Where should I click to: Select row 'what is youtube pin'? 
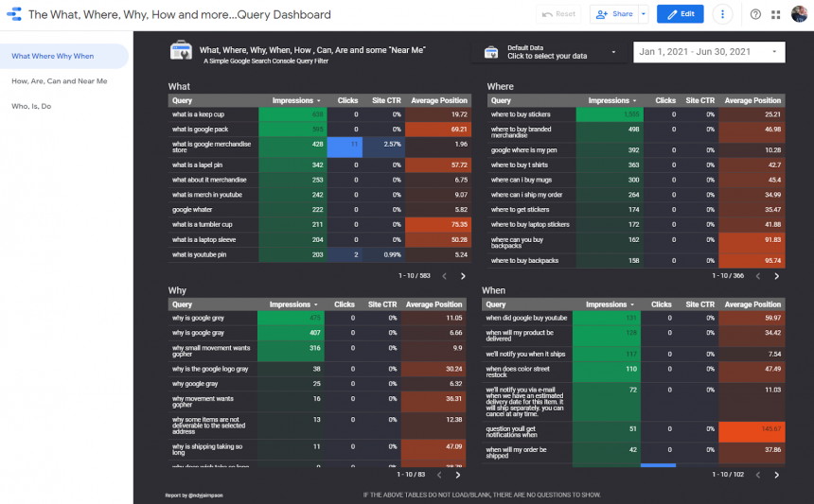coord(320,254)
